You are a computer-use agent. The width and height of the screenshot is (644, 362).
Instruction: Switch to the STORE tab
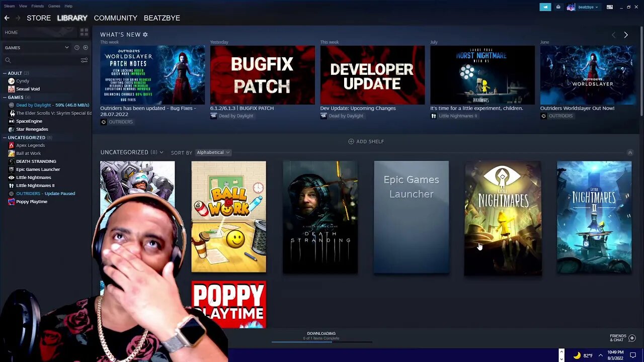point(39,18)
